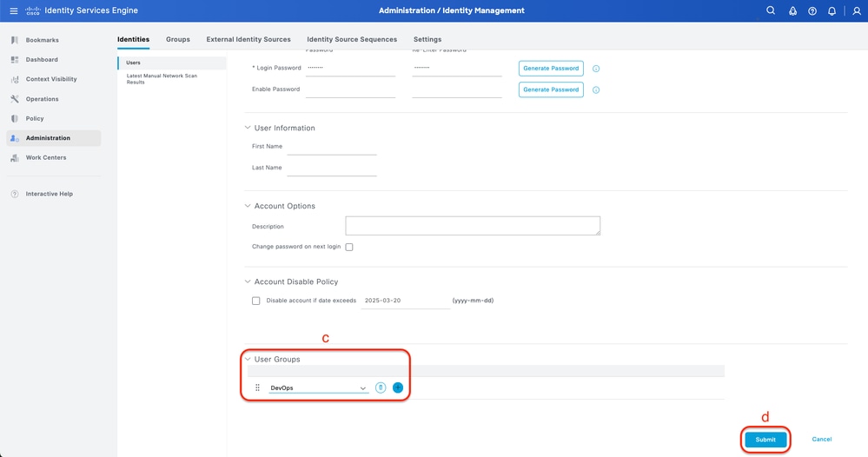Image resolution: width=868 pixels, height=457 pixels.
Task: Focus the Login Password field
Action: coord(350,69)
